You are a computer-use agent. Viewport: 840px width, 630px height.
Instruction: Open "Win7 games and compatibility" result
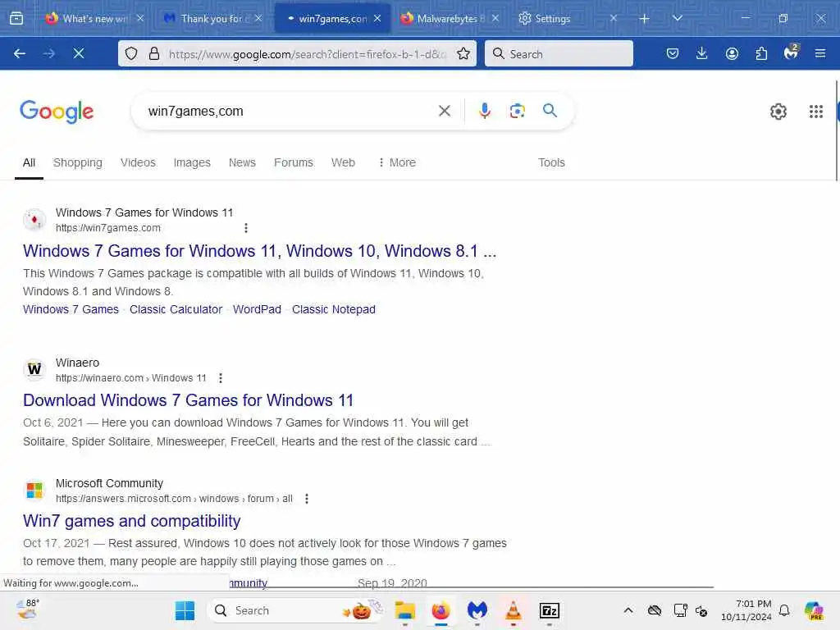[132, 521]
